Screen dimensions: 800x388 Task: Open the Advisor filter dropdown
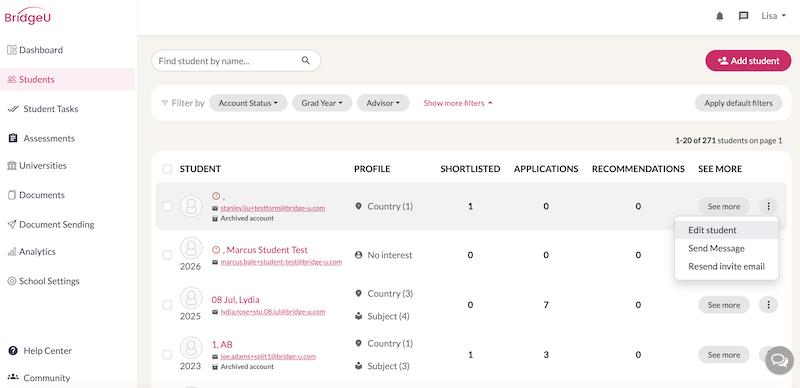[383, 103]
